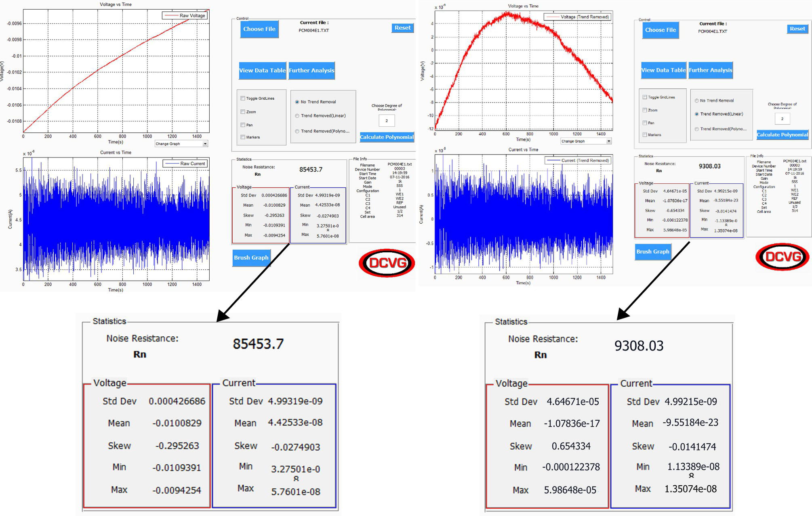The height and width of the screenshot is (516, 812).
Task: Enable Toggle GridLines checkbox in trend-removed window
Action: [x=644, y=97]
